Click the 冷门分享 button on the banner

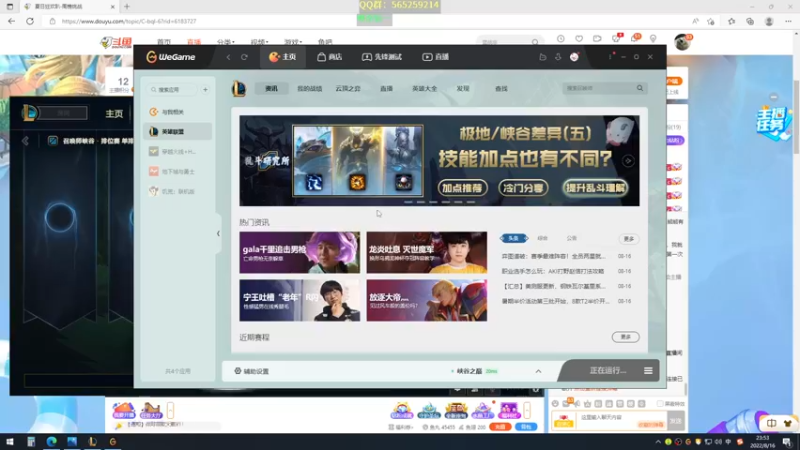coord(523,188)
